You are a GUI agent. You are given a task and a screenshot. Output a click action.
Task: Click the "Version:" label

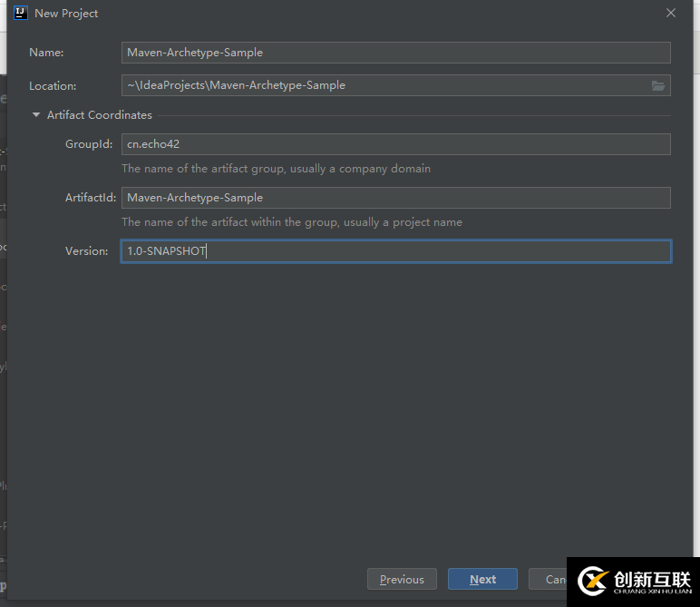[86, 251]
